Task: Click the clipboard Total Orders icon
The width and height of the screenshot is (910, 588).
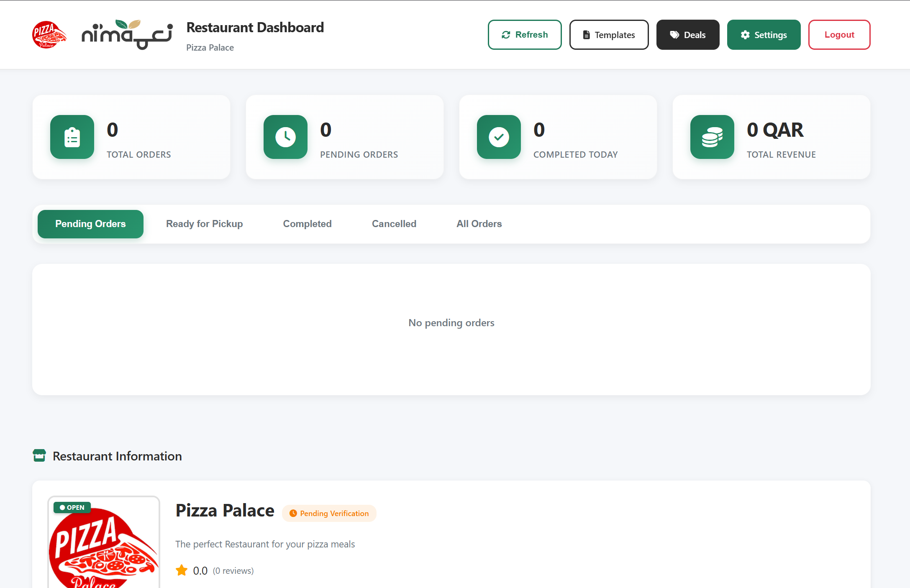Action: coord(72,137)
